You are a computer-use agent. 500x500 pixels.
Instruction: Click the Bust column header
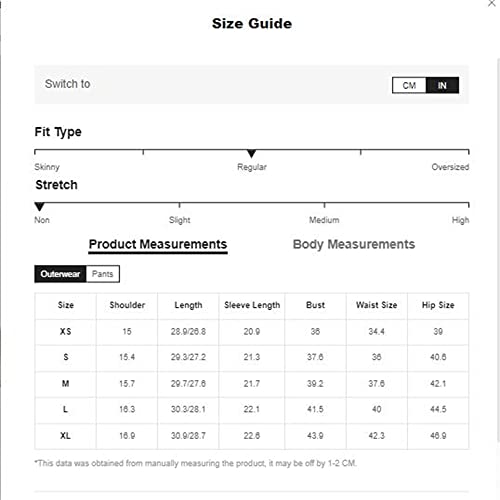point(315,305)
